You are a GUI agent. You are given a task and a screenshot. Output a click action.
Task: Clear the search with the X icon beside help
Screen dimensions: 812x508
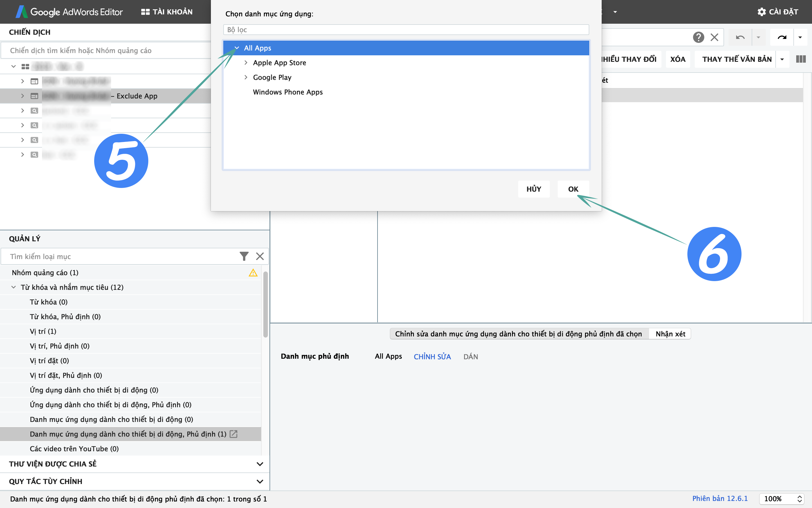[714, 37]
